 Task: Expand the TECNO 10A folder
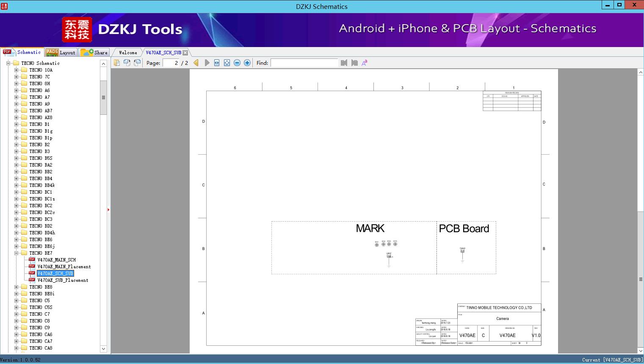pyautogui.click(x=16, y=70)
